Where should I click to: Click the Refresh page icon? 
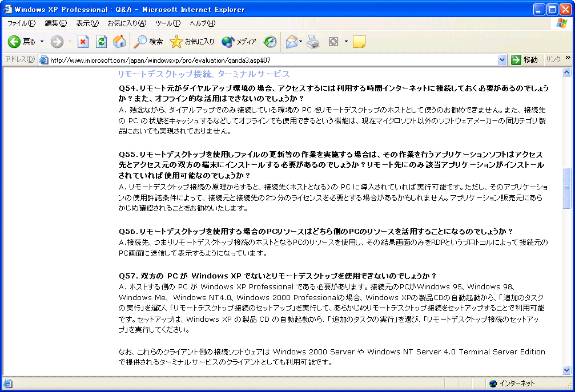tap(101, 42)
